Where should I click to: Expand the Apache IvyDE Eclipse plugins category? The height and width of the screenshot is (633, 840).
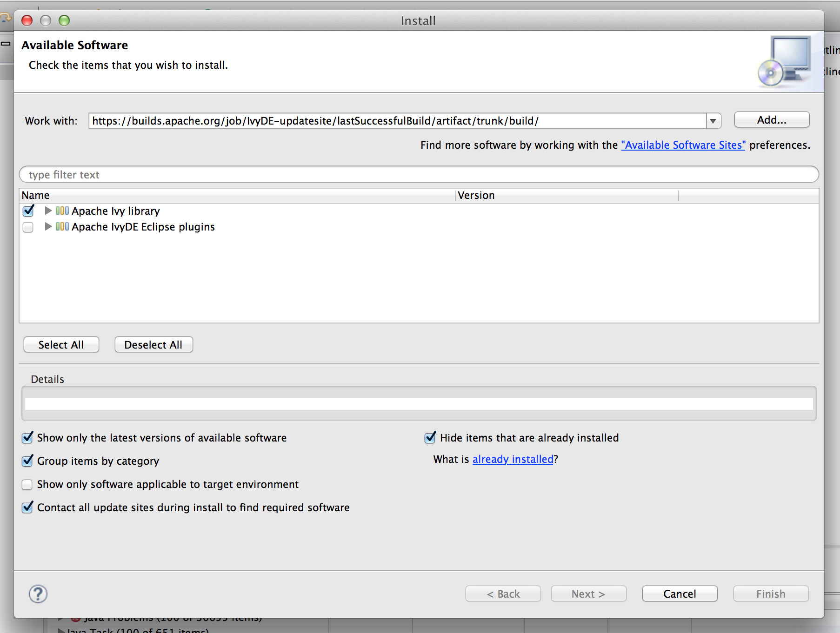point(48,226)
